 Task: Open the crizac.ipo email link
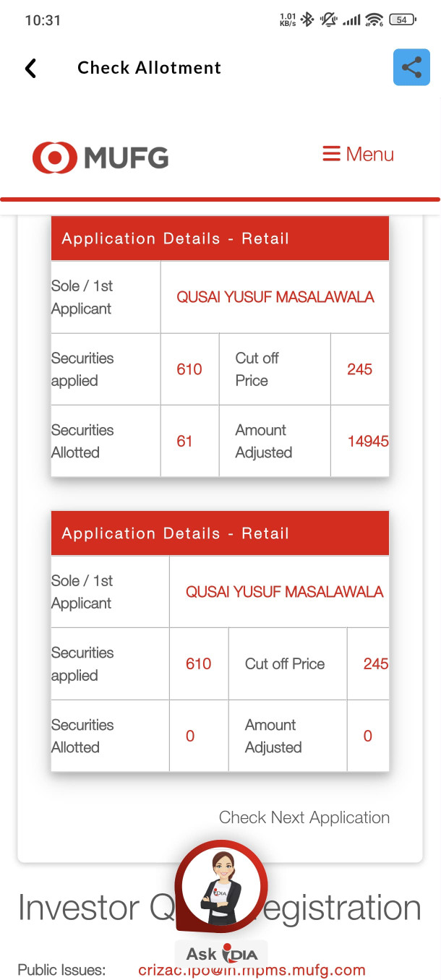[x=252, y=970]
